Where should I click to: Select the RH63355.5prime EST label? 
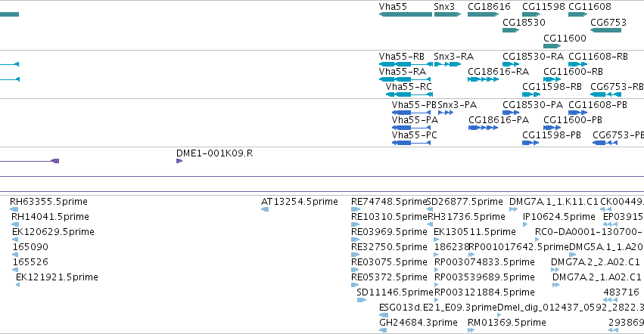point(48,202)
